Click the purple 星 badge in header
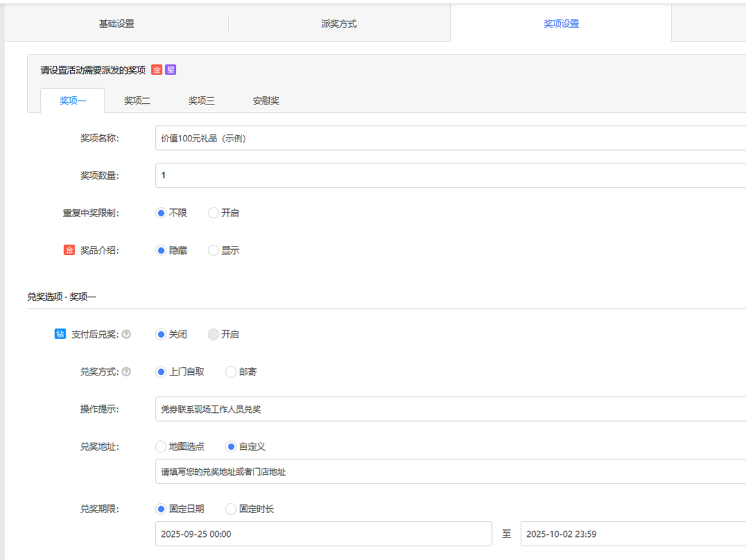The height and width of the screenshot is (560, 746). pos(170,70)
